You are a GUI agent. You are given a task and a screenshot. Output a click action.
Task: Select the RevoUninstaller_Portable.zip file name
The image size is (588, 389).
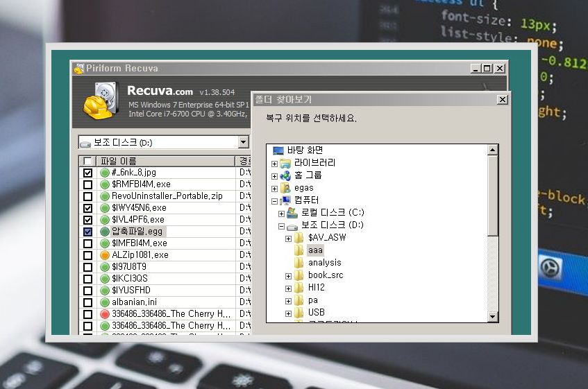click(167, 196)
